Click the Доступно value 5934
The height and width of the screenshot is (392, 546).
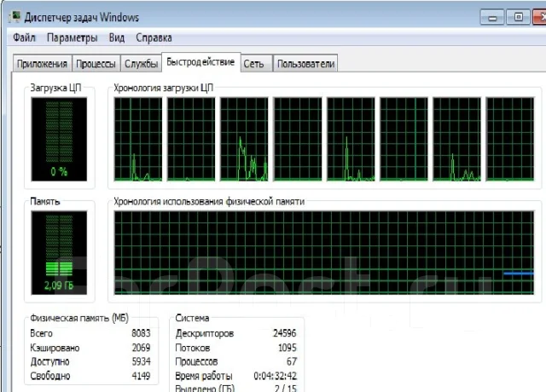tap(141, 361)
